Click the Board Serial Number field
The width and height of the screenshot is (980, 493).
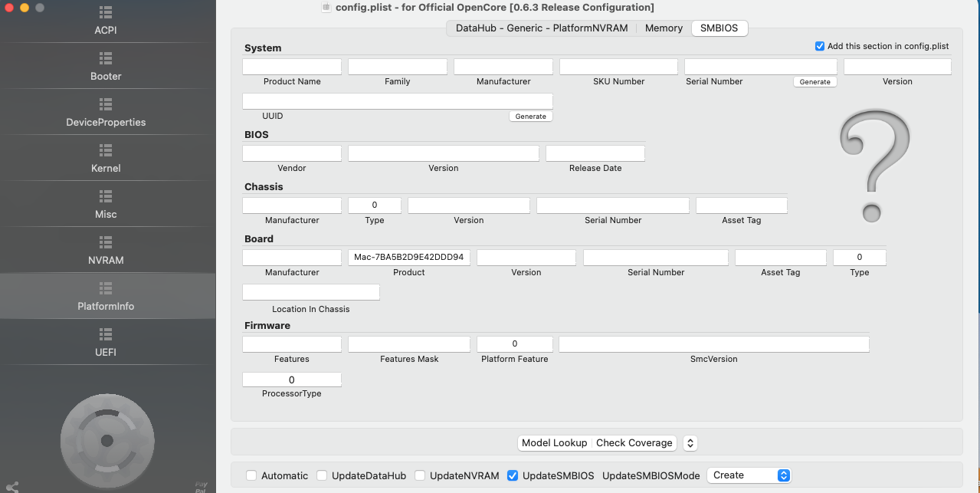pos(656,258)
